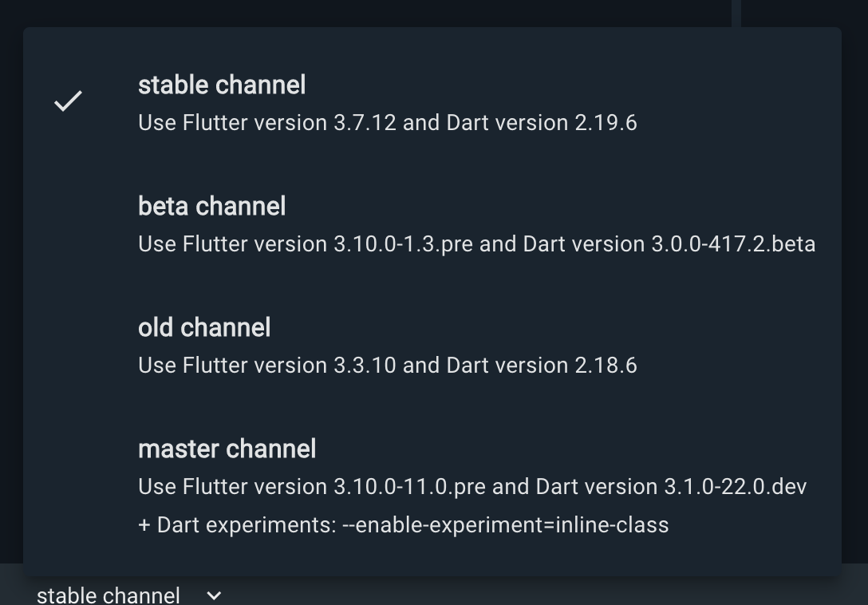This screenshot has height=605, width=868.
Task: Click the Dart experiments inline-class text
Action: [404, 524]
